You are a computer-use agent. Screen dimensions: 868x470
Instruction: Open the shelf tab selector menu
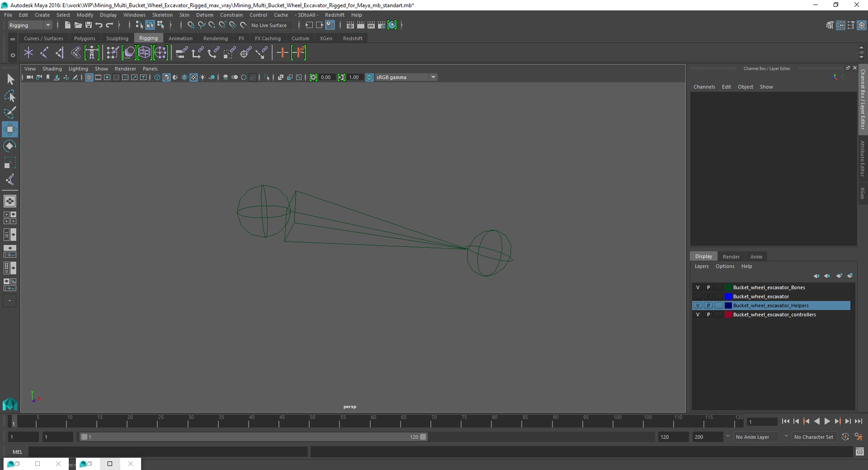(x=13, y=39)
